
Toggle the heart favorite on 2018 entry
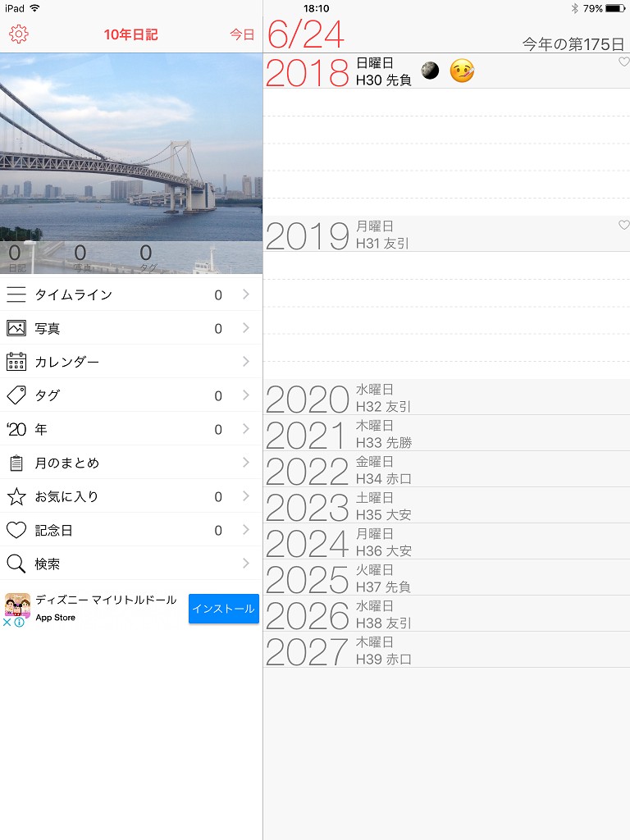(x=623, y=62)
